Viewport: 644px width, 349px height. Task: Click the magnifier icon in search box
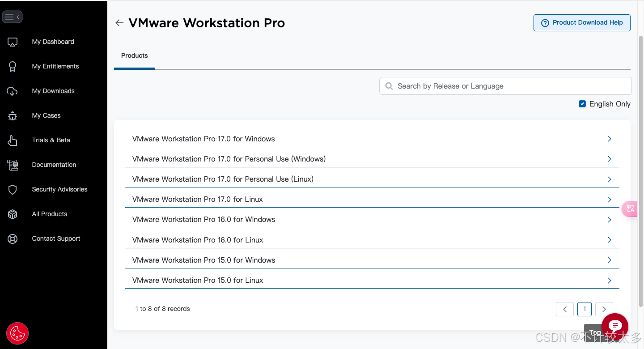coord(389,86)
